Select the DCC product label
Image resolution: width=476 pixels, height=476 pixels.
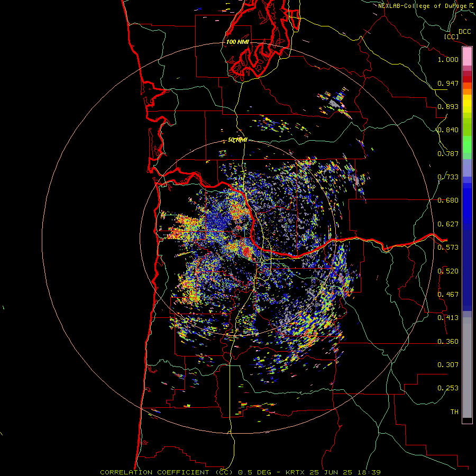click(464, 32)
